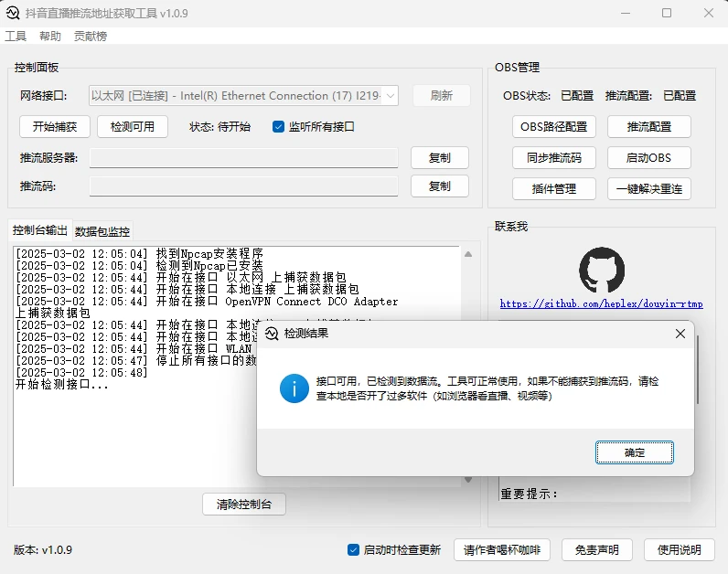Viewport: 728px width, 574px height.
Task: Click the GitHub octocat logo icon
Action: tap(602, 270)
